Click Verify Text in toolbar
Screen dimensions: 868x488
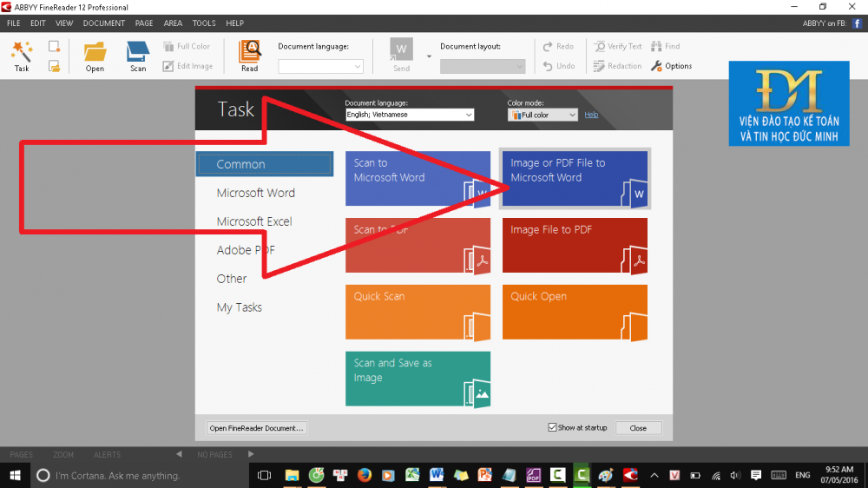(618, 47)
